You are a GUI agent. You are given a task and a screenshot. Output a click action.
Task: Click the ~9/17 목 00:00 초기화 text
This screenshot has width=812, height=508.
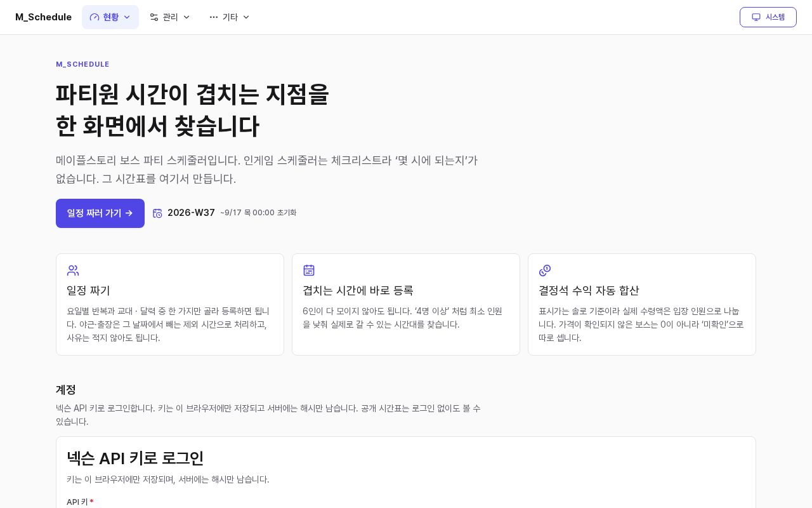(x=258, y=213)
